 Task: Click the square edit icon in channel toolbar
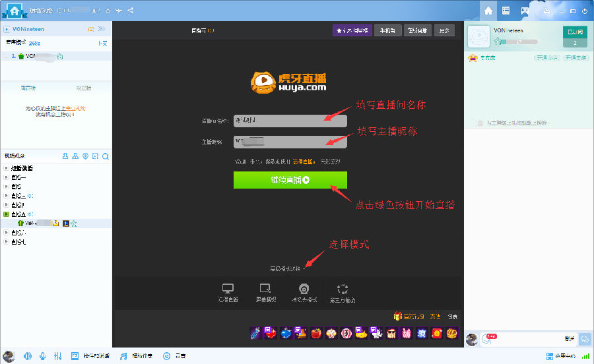tap(96, 156)
